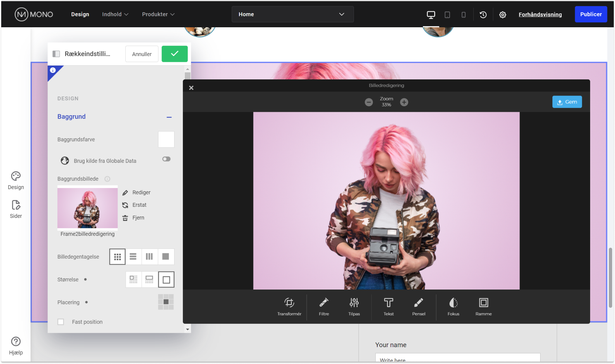Select tiled Billedegentagelse repeat option

[x=117, y=256]
